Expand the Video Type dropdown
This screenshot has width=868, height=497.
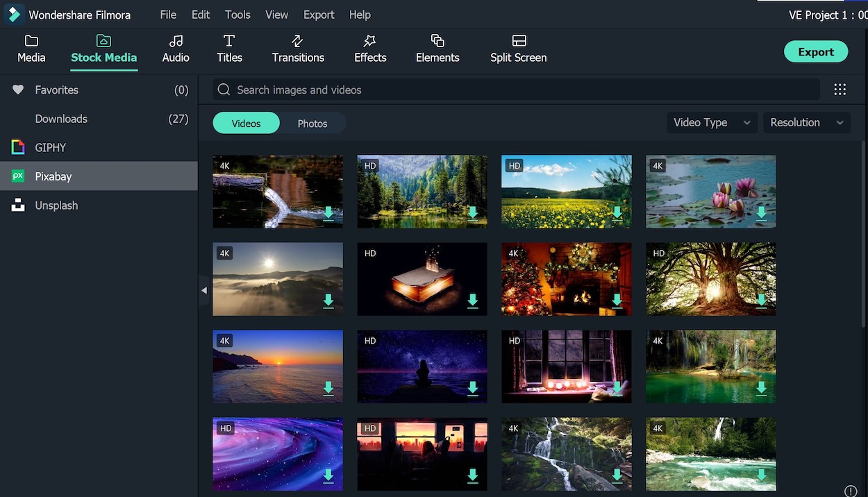point(712,123)
